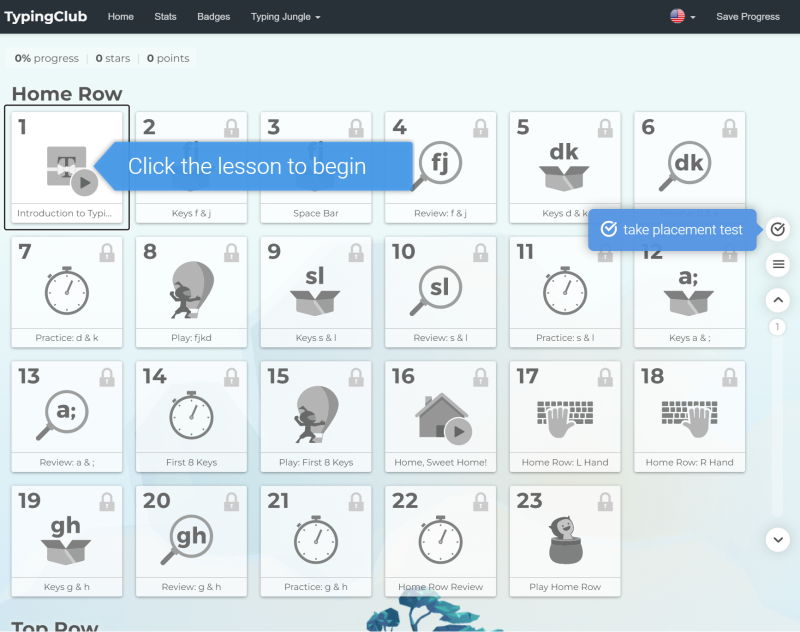The image size is (800, 632).
Task: Click the take placement test button
Action: click(x=672, y=230)
